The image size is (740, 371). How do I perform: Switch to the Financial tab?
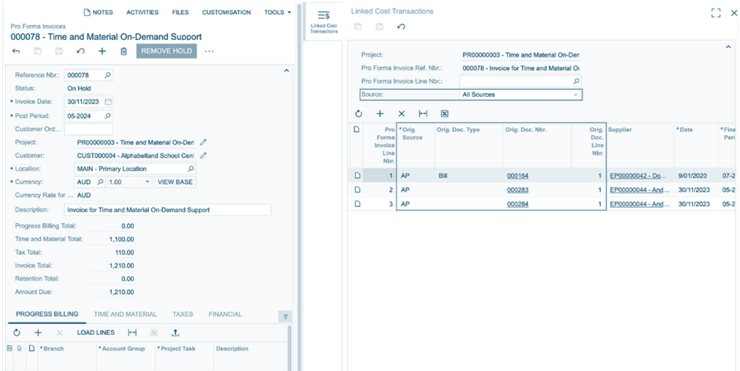pyautogui.click(x=225, y=314)
